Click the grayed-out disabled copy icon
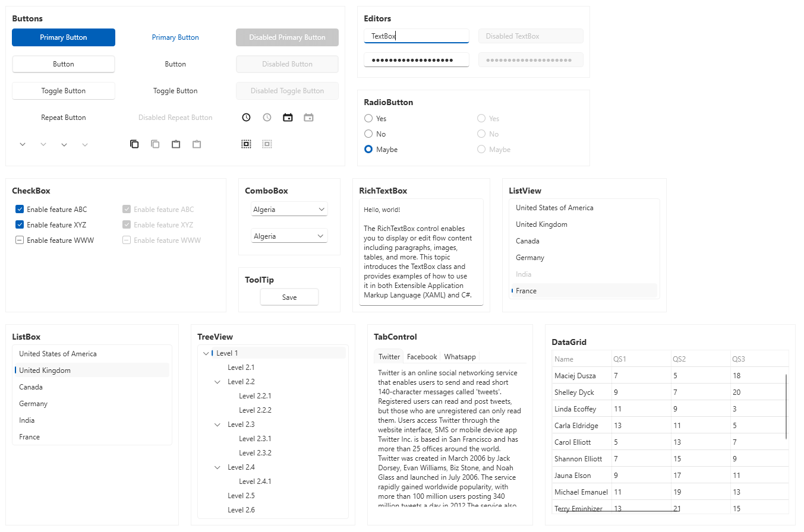804x532 pixels. click(x=155, y=144)
